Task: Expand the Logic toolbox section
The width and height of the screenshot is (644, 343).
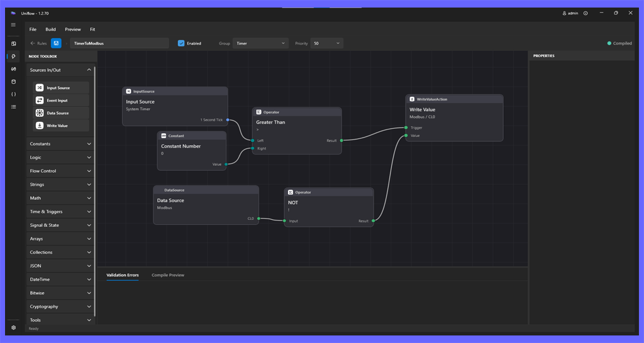Action: click(x=60, y=158)
